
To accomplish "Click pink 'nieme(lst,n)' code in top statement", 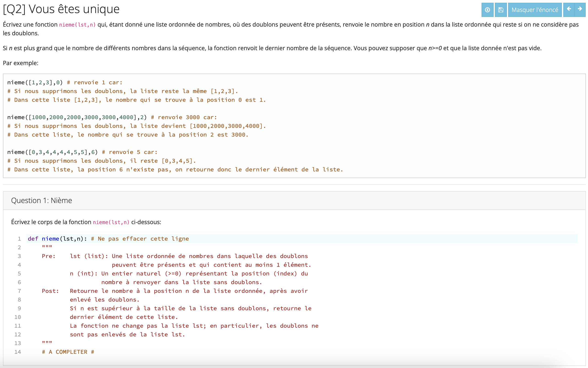I will point(77,25).
